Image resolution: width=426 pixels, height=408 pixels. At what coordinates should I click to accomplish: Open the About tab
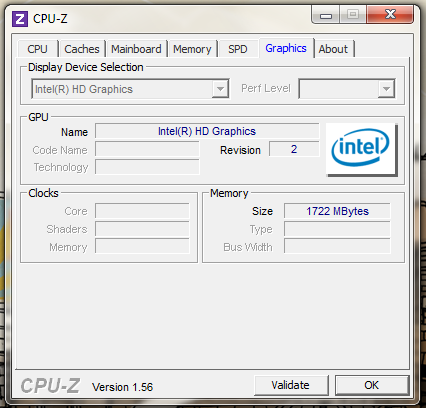333,49
